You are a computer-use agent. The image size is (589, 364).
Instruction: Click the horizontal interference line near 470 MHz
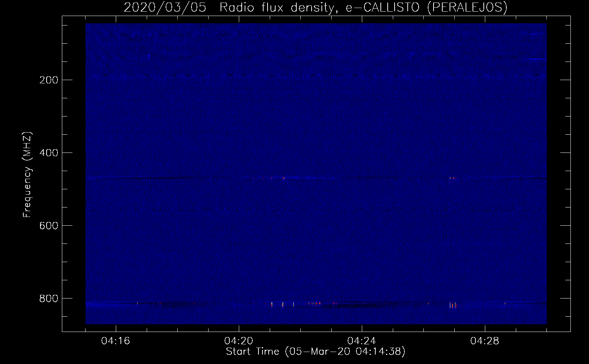click(316, 178)
